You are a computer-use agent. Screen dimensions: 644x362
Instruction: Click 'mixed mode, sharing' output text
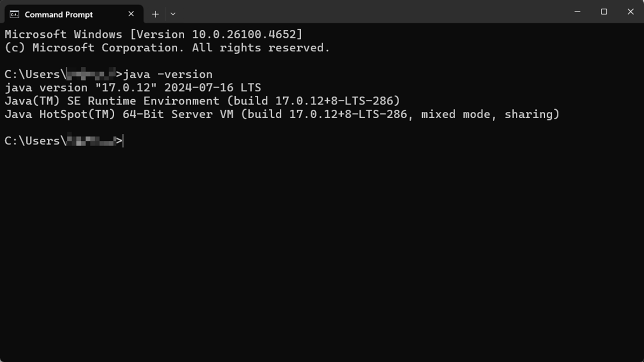coord(490,114)
